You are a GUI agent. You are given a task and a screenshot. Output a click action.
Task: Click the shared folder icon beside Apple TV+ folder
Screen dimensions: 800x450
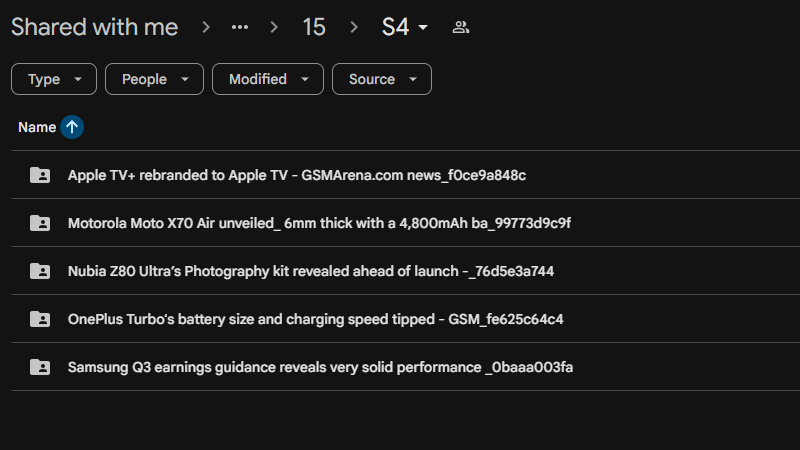(40, 175)
